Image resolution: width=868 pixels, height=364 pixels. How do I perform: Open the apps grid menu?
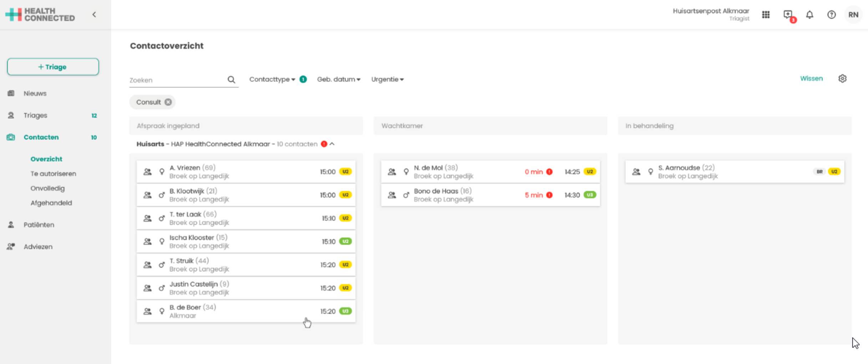tap(766, 15)
